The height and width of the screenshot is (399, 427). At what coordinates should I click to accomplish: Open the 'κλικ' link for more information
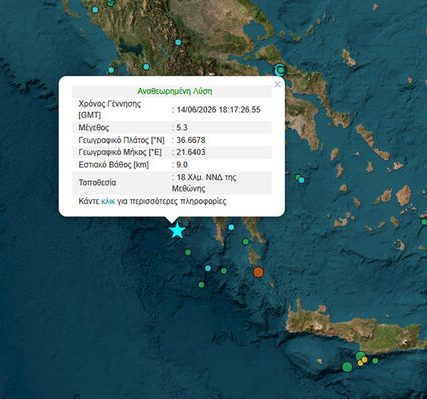coord(108,201)
